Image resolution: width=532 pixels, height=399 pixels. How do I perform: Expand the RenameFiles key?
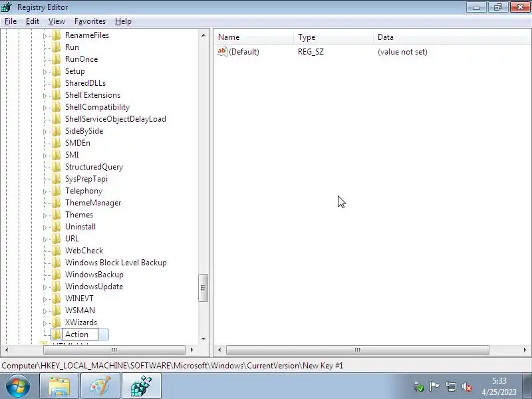tap(45, 36)
